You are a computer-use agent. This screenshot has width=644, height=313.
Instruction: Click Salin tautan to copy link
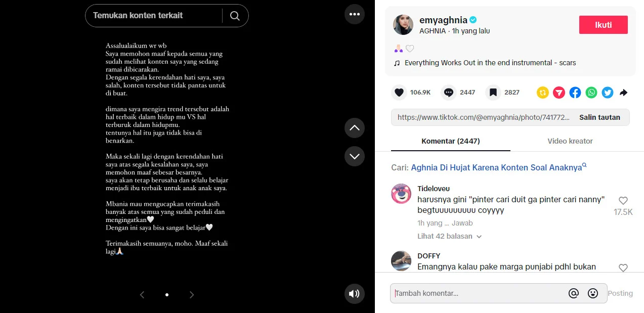tap(599, 117)
